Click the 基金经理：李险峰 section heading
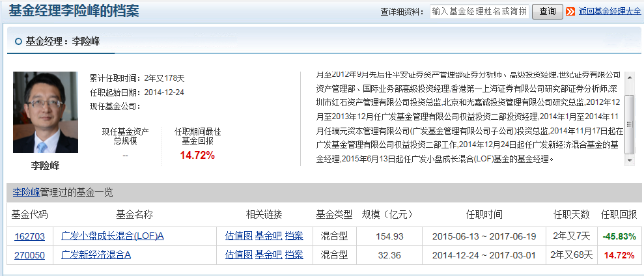644x276 pixels. coord(63,41)
